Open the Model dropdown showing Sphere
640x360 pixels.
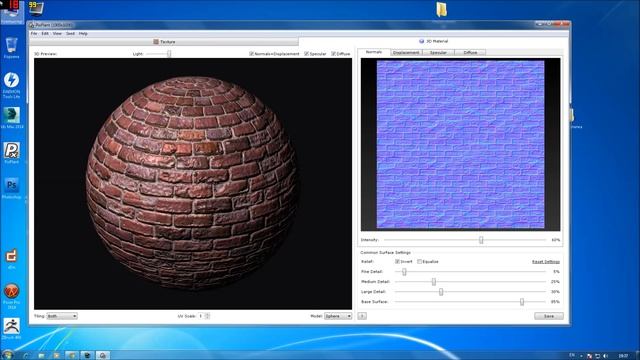338,316
